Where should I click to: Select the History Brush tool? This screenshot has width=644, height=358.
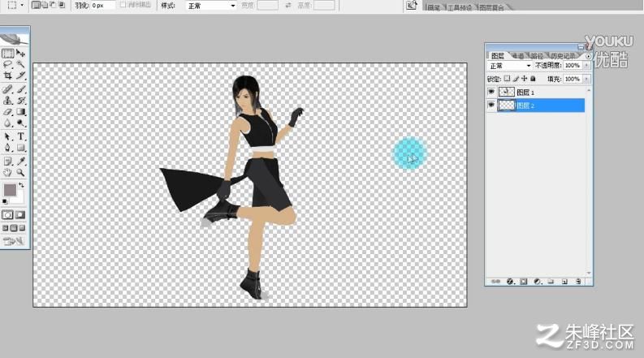coord(20,100)
